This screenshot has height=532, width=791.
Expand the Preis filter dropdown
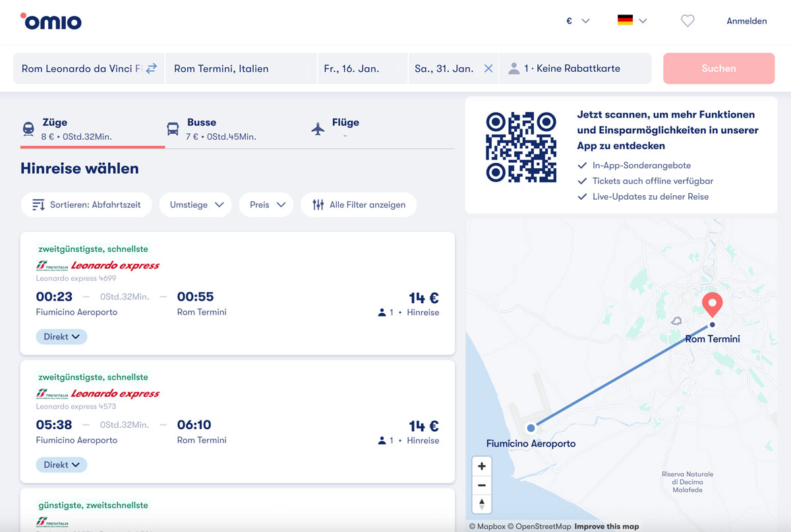[x=266, y=205]
